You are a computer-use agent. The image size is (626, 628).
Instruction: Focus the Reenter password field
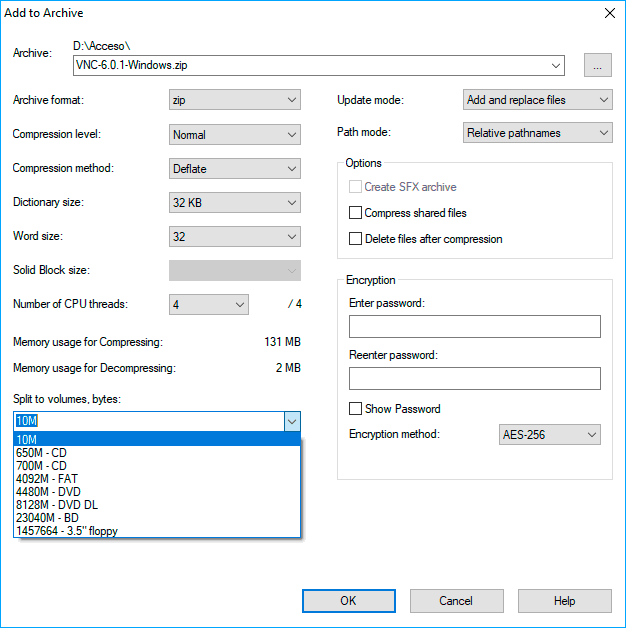pos(474,378)
